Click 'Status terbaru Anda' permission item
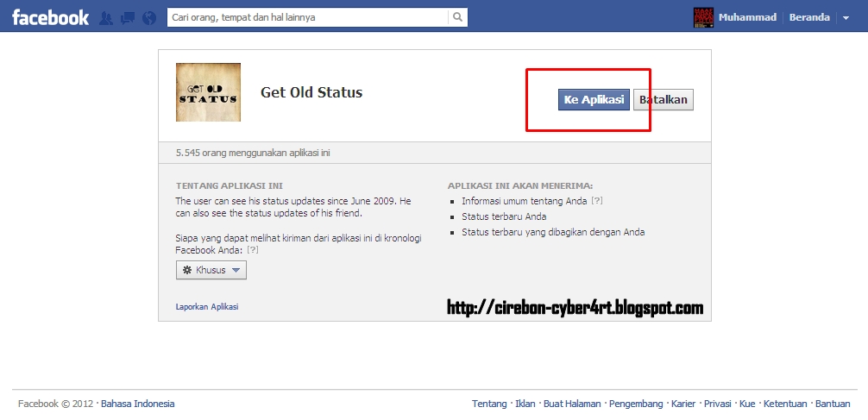868x420 pixels. tap(504, 217)
